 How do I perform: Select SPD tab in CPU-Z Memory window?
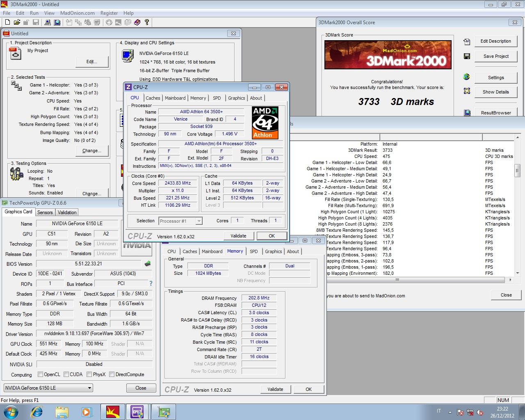point(254,251)
